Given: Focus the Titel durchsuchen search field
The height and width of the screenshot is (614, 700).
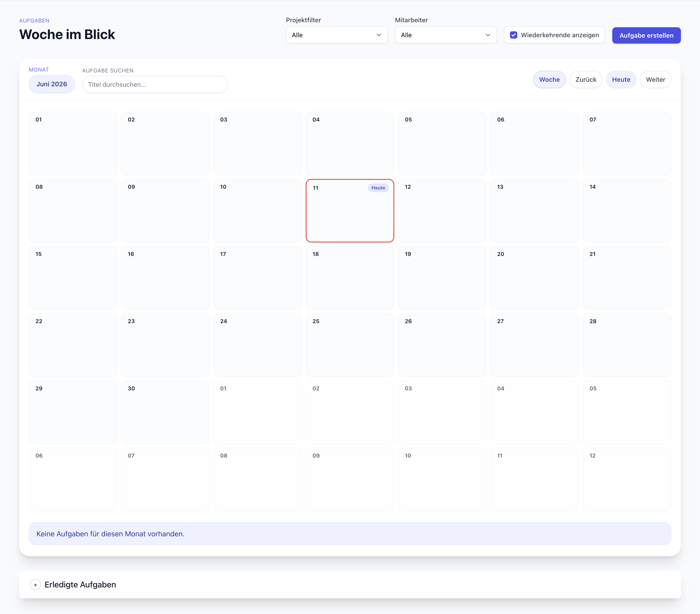Looking at the screenshot, I should [155, 84].
